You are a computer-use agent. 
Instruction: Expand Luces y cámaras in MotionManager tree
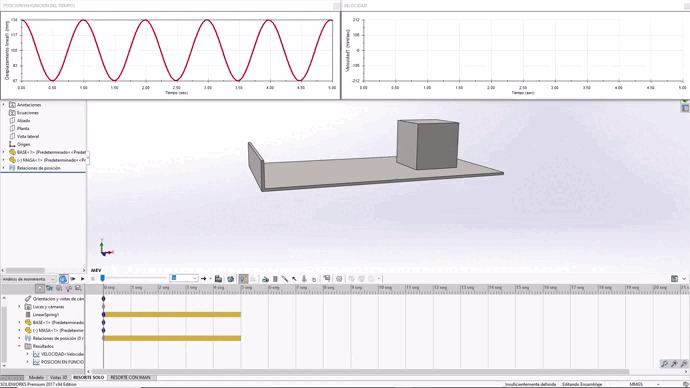click(x=19, y=307)
